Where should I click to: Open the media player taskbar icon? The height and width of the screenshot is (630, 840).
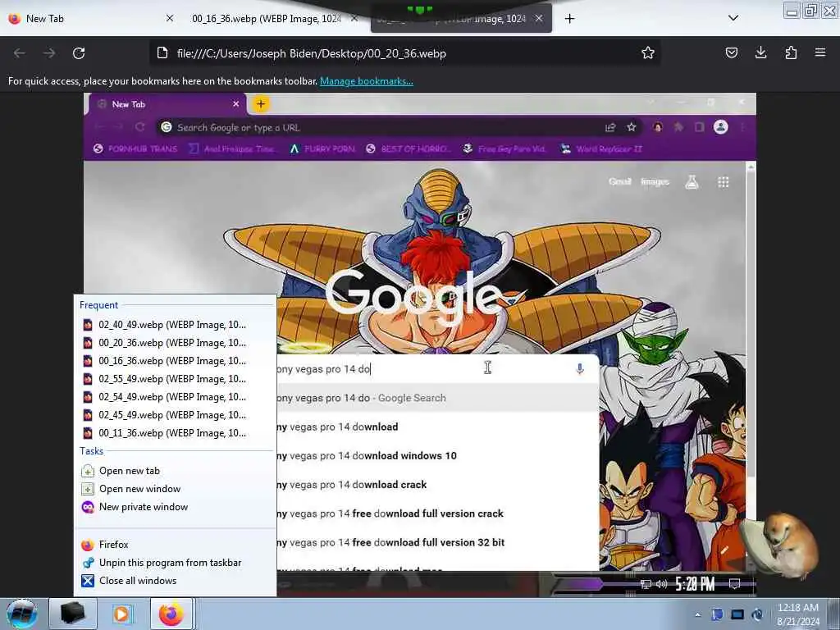121,614
